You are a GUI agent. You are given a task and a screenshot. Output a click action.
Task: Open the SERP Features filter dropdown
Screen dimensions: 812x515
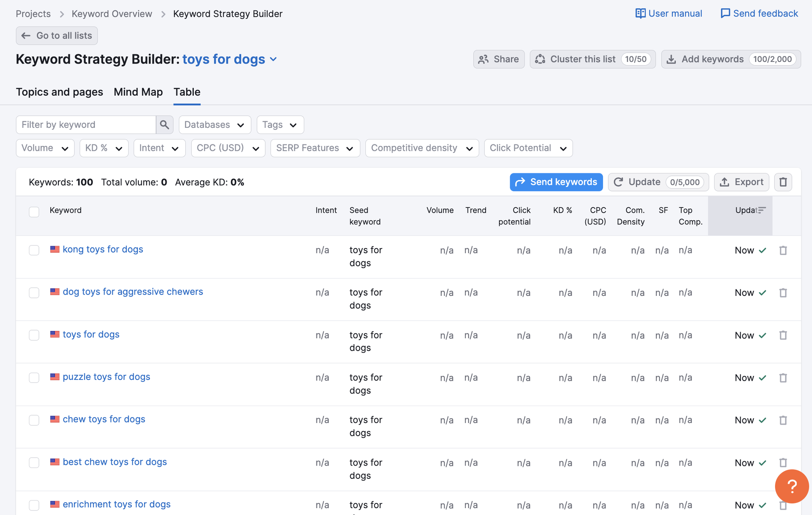click(x=315, y=148)
